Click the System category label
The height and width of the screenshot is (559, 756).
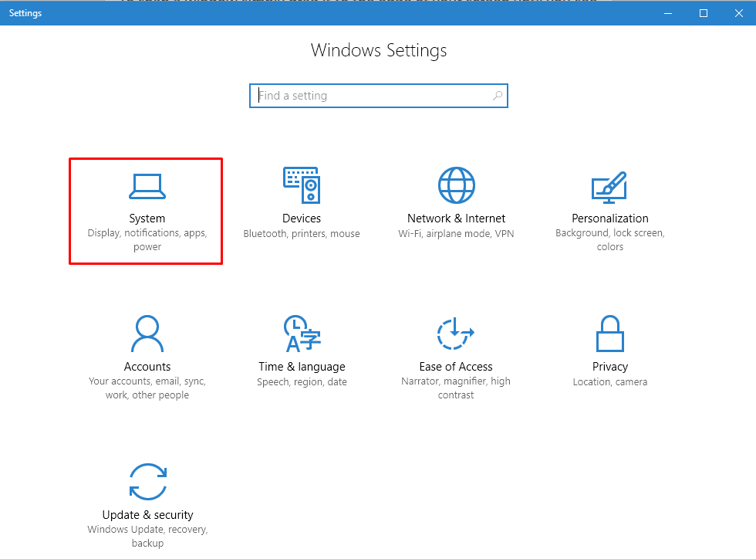[x=147, y=219]
